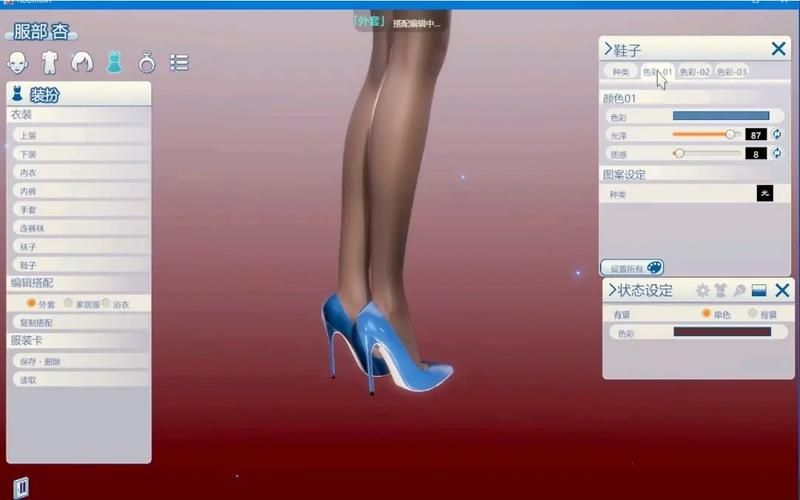This screenshot has width=800, height=500.
Task: Reset the 光泽 value with refresh icon
Action: coord(777,134)
